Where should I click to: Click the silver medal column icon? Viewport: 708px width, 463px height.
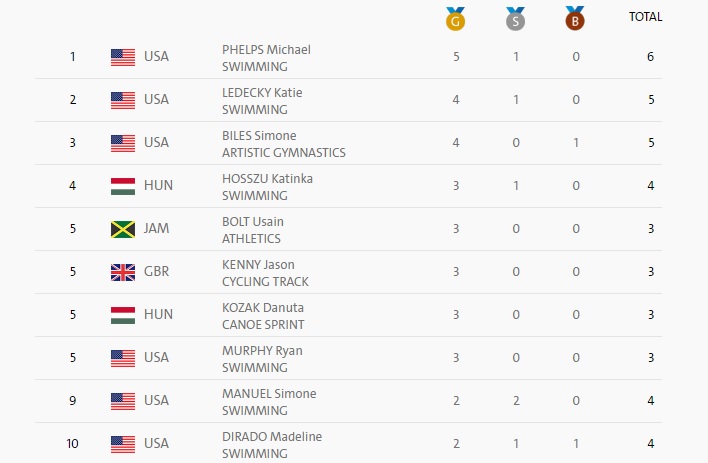[x=515, y=19]
